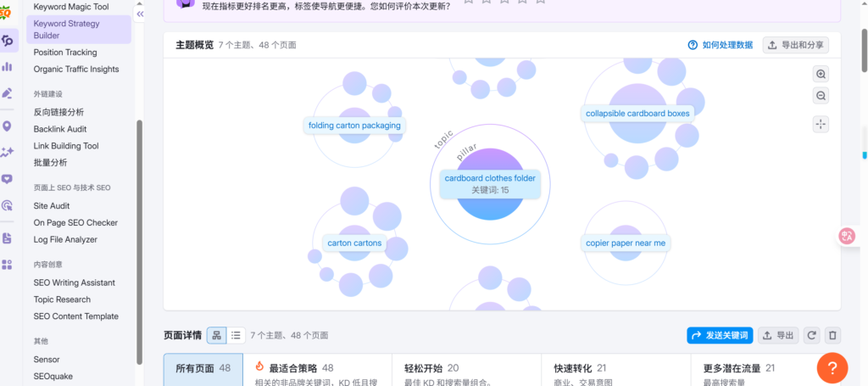Viewport: 868px width, 386px height.
Task: Open Sensor in sidebar
Action: [x=47, y=360]
